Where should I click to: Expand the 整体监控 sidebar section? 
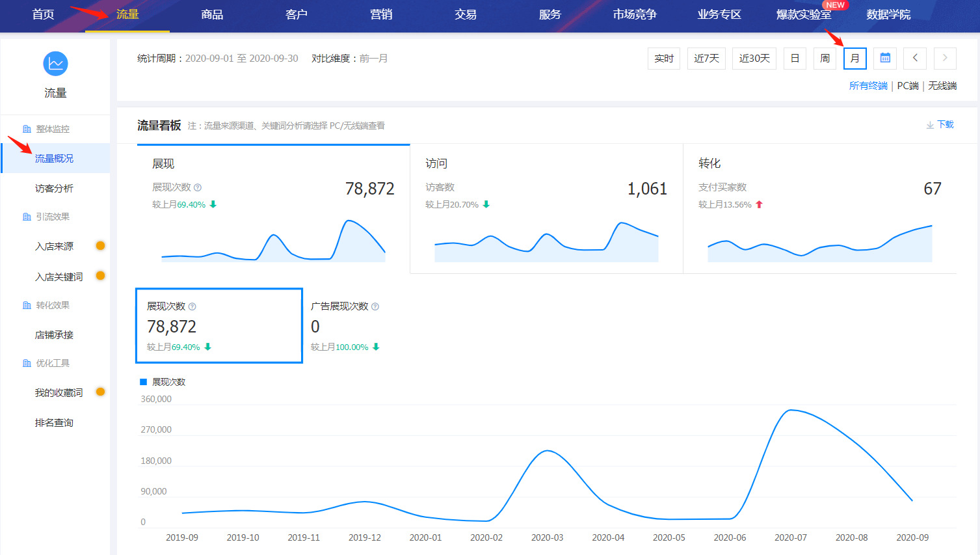coord(52,129)
